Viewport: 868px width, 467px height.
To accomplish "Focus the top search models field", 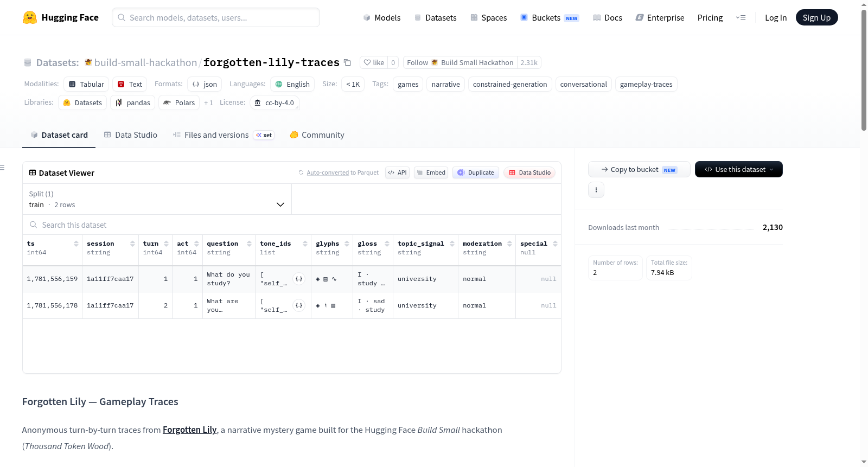I will click(216, 17).
